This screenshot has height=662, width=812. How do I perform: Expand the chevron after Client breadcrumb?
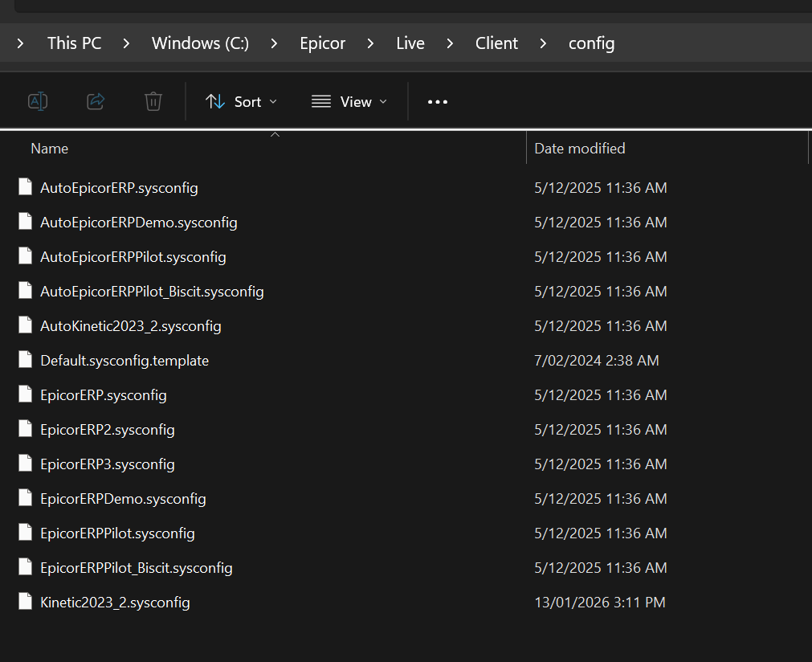(x=544, y=43)
